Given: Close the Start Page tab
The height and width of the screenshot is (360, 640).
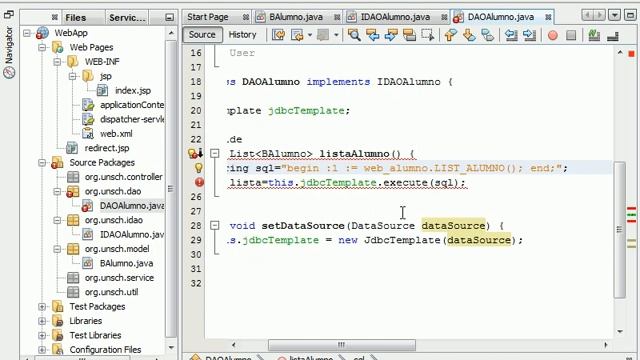Looking at the screenshot, I should click(246, 17).
